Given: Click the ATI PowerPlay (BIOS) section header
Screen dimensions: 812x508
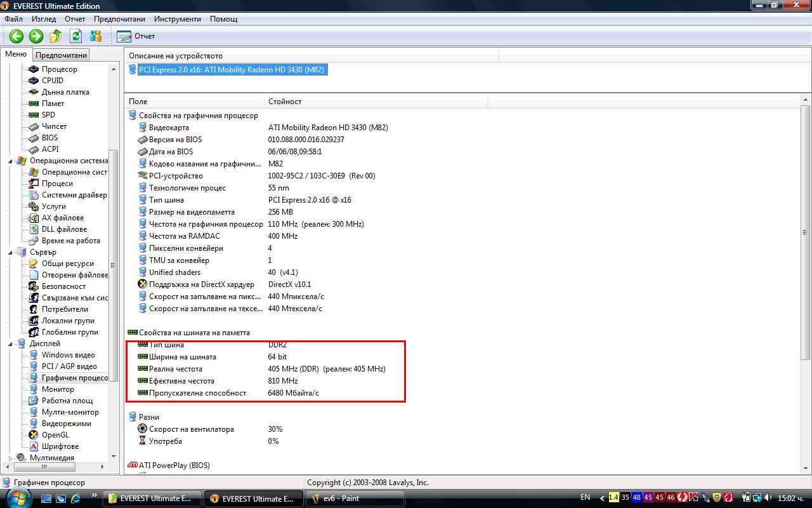Looking at the screenshot, I should [169, 465].
